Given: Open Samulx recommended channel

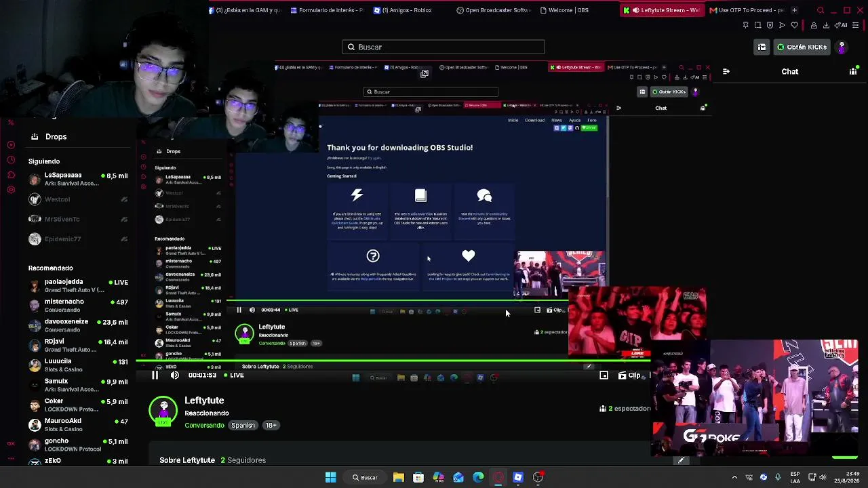Looking at the screenshot, I should 78,385.
